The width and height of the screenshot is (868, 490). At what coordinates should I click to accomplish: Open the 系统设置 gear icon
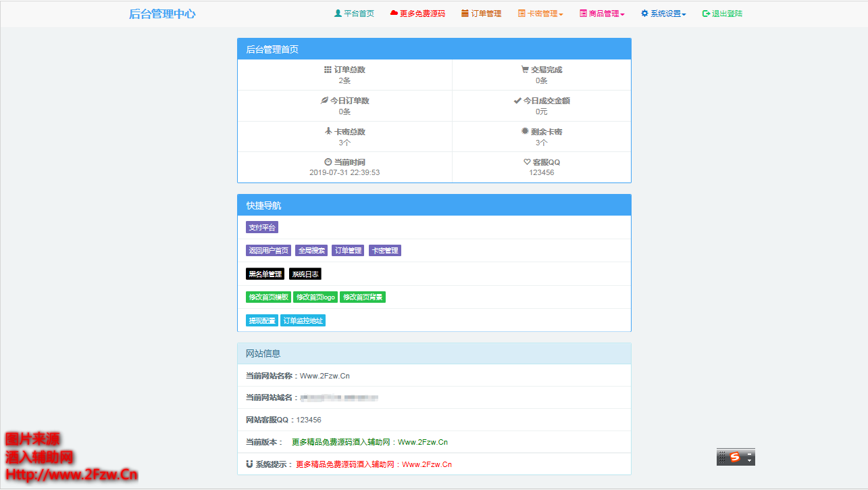pyautogui.click(x=644, y=13)
